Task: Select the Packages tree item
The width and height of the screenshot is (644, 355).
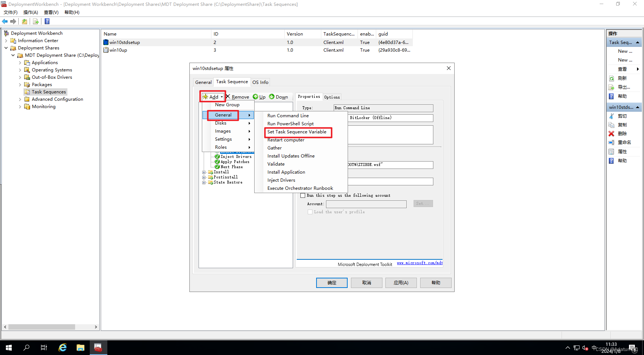Action: [42, 85]
